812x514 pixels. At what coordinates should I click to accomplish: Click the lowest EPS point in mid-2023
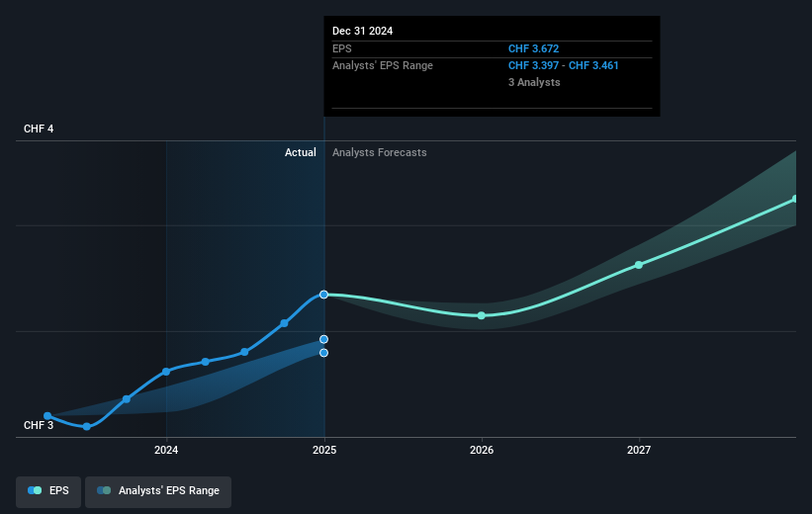[87, 427]
